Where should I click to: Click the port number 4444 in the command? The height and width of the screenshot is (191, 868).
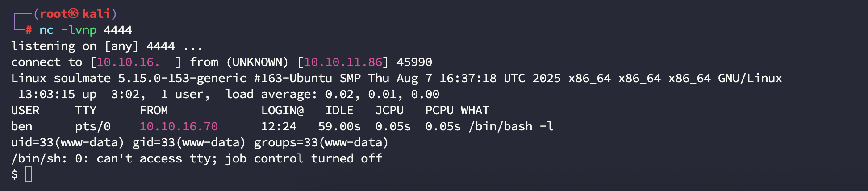[118, 30]
